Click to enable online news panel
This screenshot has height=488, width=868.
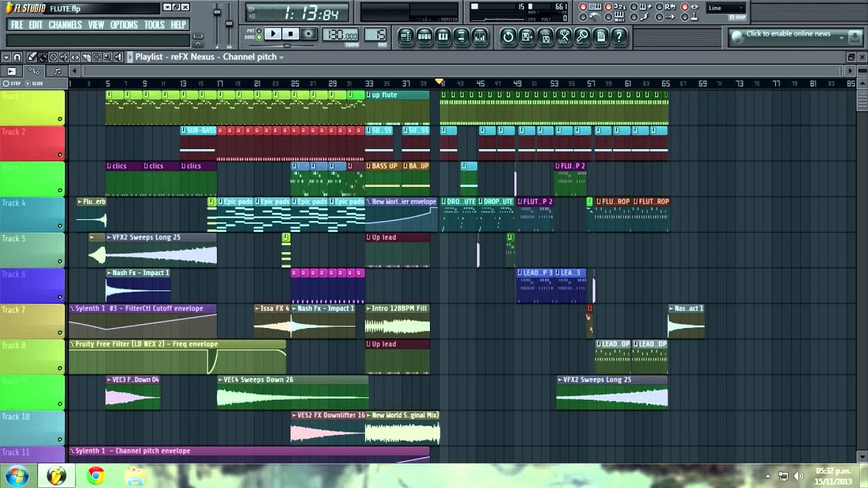click(788, 34)
